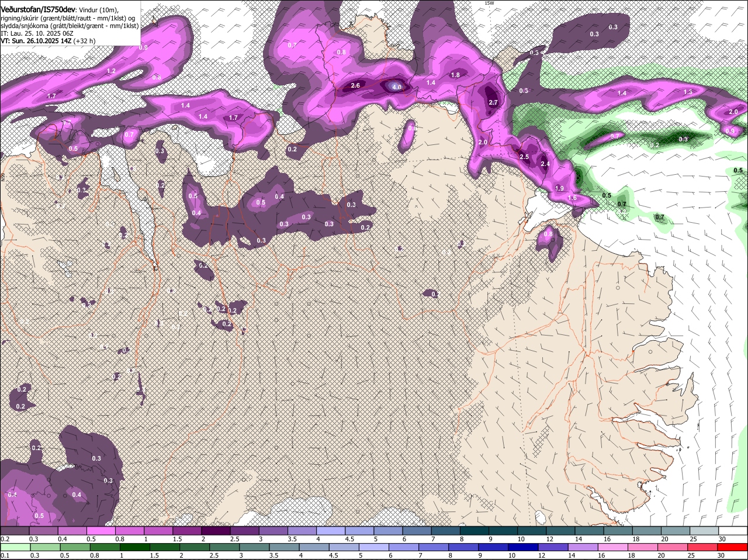748x560 pixels.
Task: Select top legend swatch between 8 and 9
Action: click(474, 531)
